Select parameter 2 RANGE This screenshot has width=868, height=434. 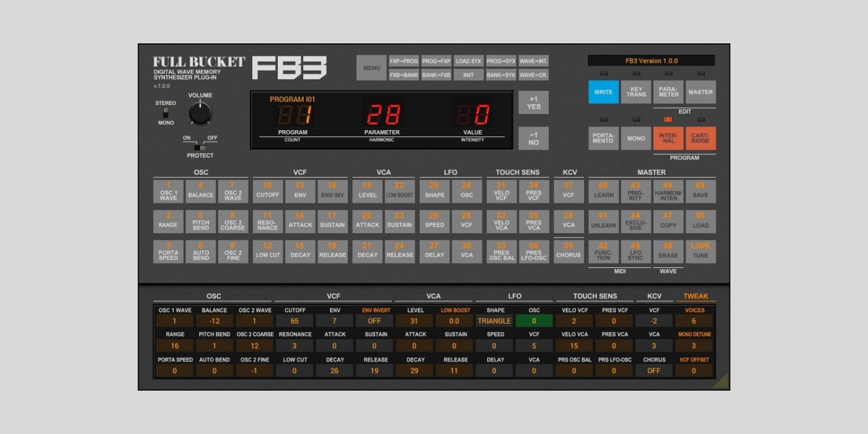168,221
